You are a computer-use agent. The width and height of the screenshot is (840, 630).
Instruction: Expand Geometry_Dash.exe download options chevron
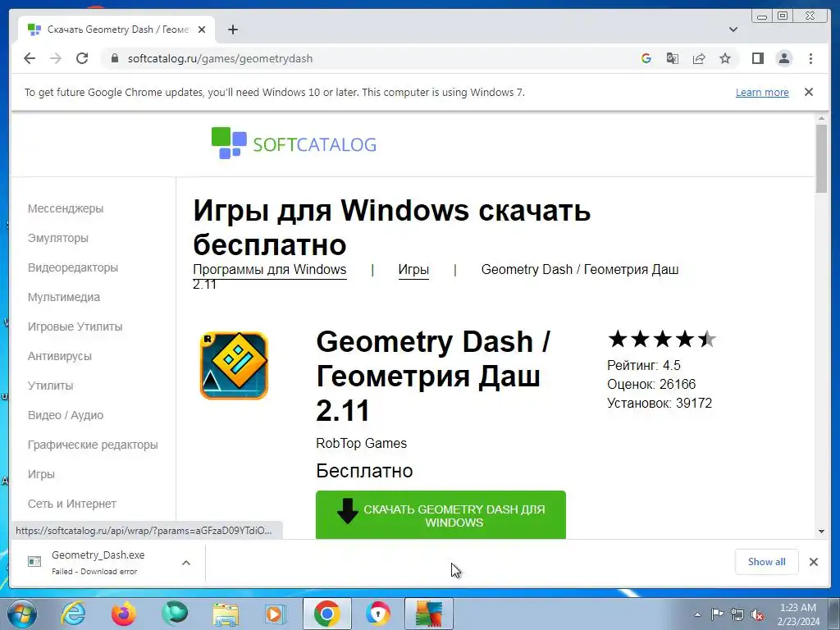[x=186, y=563]
